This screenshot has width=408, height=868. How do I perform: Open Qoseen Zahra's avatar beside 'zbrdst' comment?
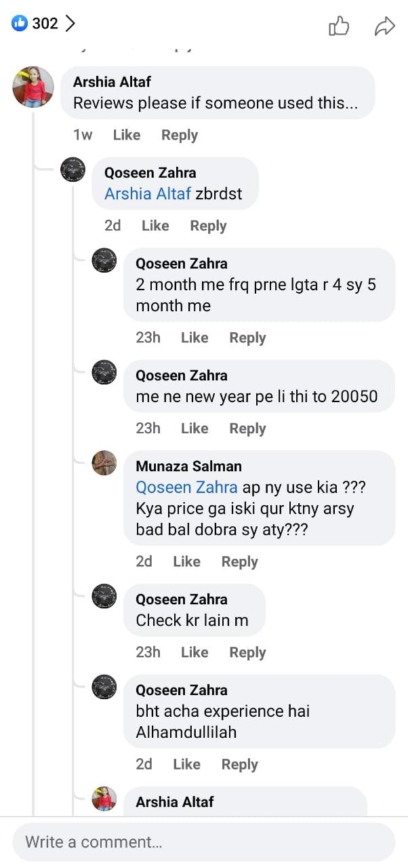click(x=73, y=169)
